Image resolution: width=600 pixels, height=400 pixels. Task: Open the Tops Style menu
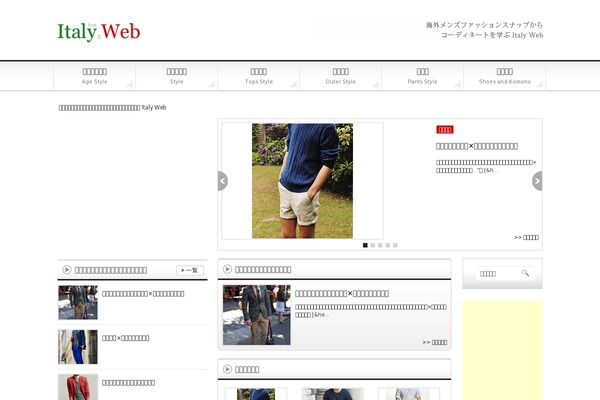258,76
